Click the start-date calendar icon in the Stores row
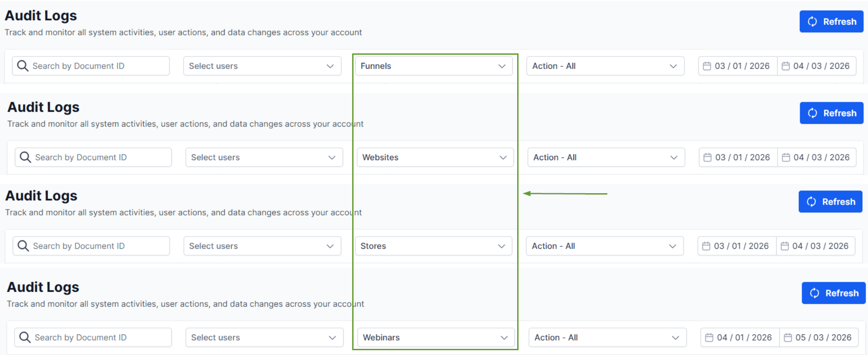This screenshot has height=357, width=868. click(x=706, y=246)
